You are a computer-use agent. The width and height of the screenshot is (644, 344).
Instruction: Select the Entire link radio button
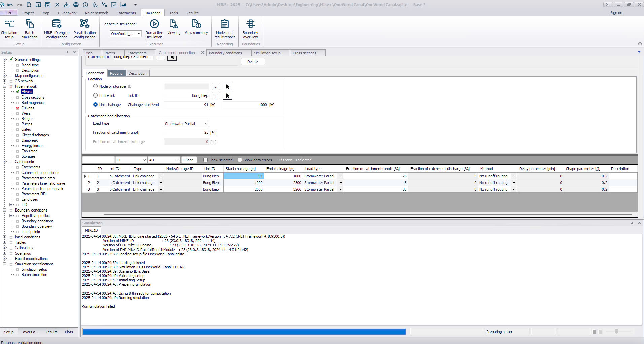(x=96, y=95)
